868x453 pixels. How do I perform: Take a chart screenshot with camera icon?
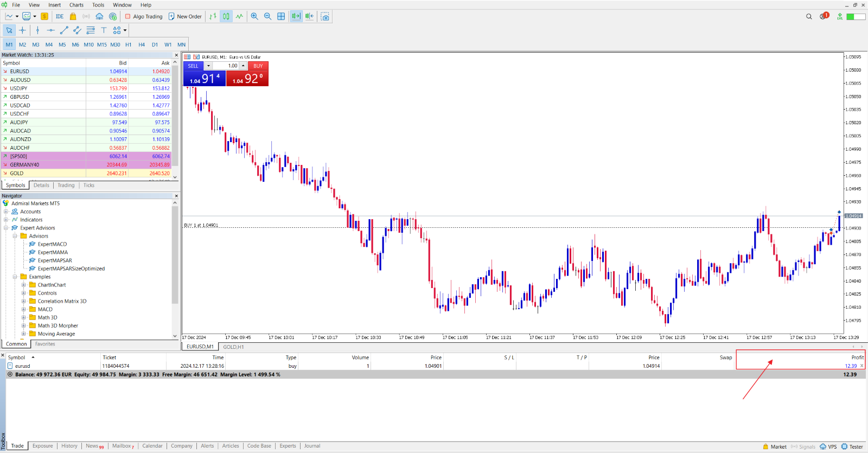click(325, 16)
